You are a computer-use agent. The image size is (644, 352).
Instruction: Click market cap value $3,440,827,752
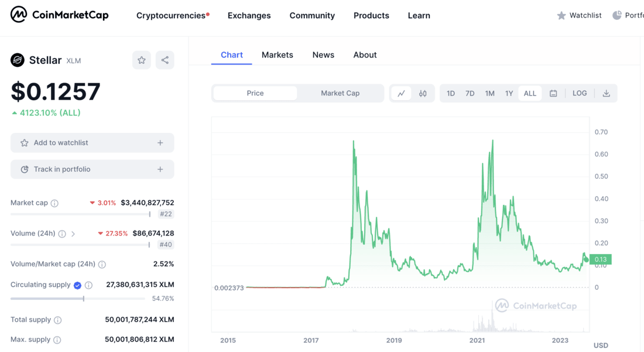148,203
